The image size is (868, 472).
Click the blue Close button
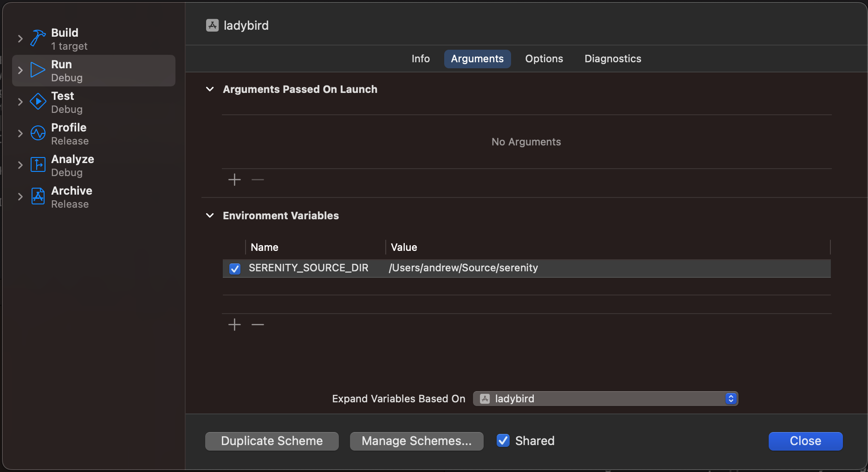pyautogui.click(x=805, y=441)
